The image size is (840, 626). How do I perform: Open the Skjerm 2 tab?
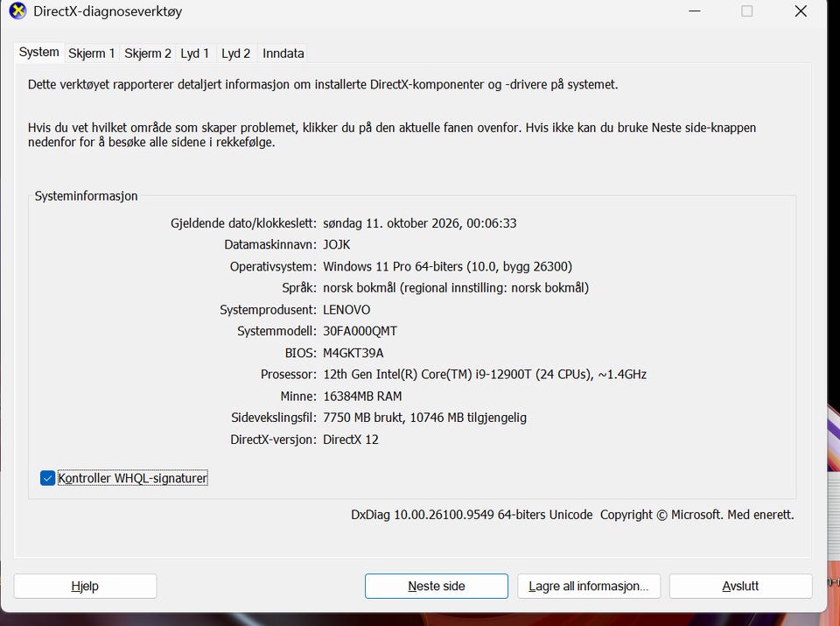click(x=148, y=53)
